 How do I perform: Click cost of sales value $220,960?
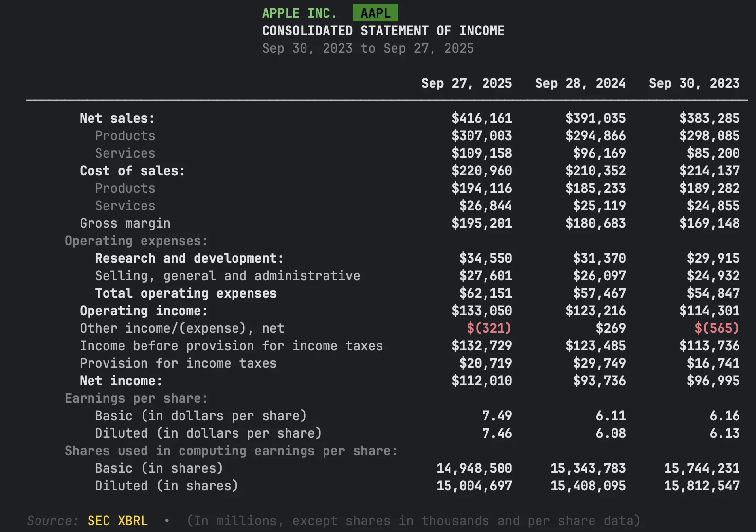(x=482, y=171)
